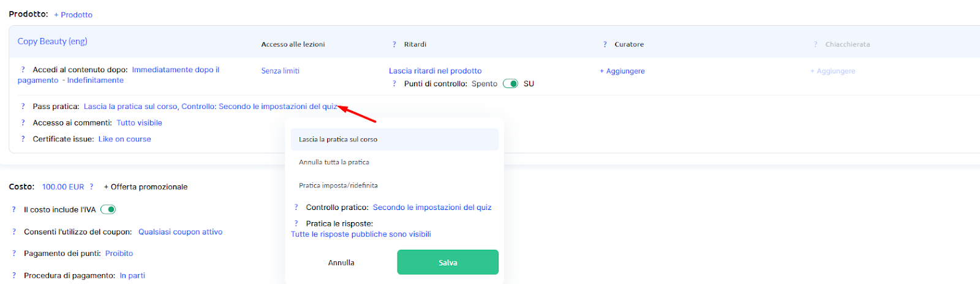This screenshot has width=980, height=284.
Task: Add a new product with + Prodotto
Action: coord(73,15)
